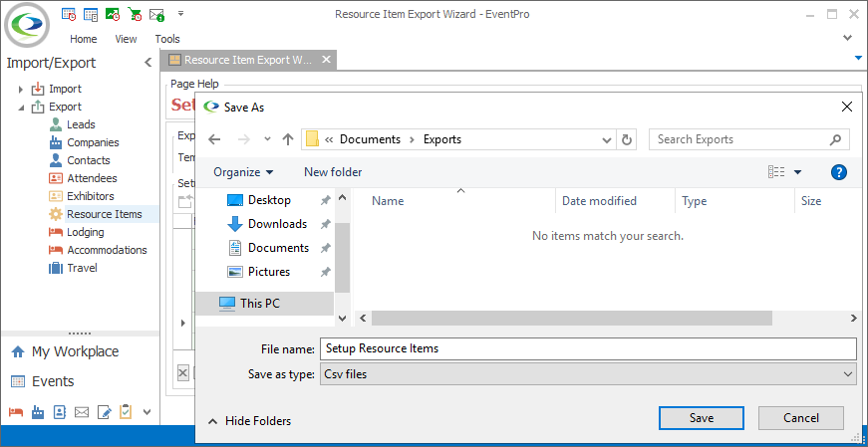Select Exhibitors under Export

click(91, 196)
